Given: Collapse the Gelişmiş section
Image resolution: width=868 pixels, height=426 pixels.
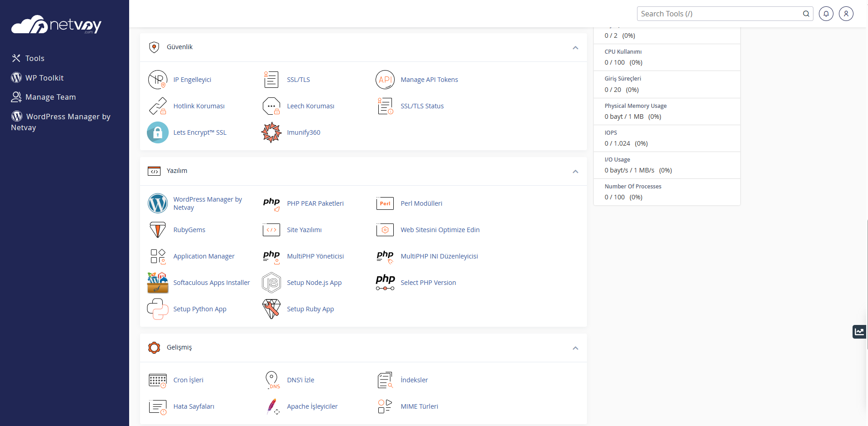Looking at the screenshot, I should click(x=575, y=348).
